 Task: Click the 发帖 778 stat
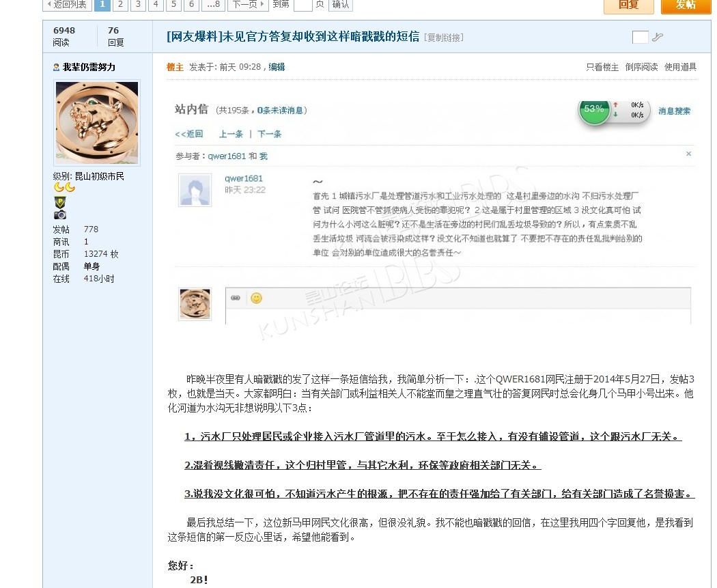point(76,229)
